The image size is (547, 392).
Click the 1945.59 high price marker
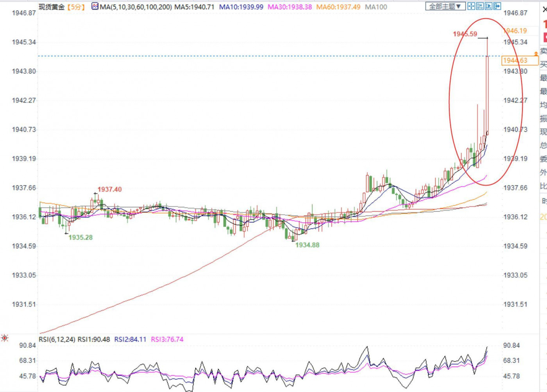(465, 34)
